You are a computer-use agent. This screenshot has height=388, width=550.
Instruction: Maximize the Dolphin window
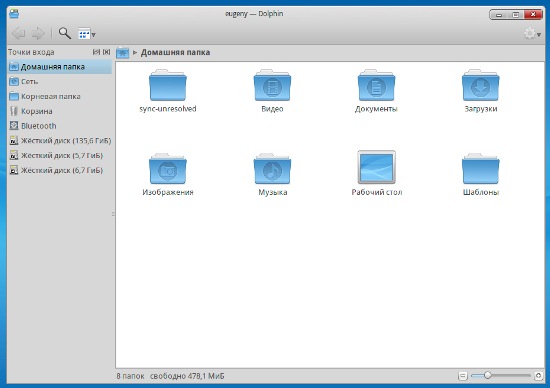(x=515, y=15)
